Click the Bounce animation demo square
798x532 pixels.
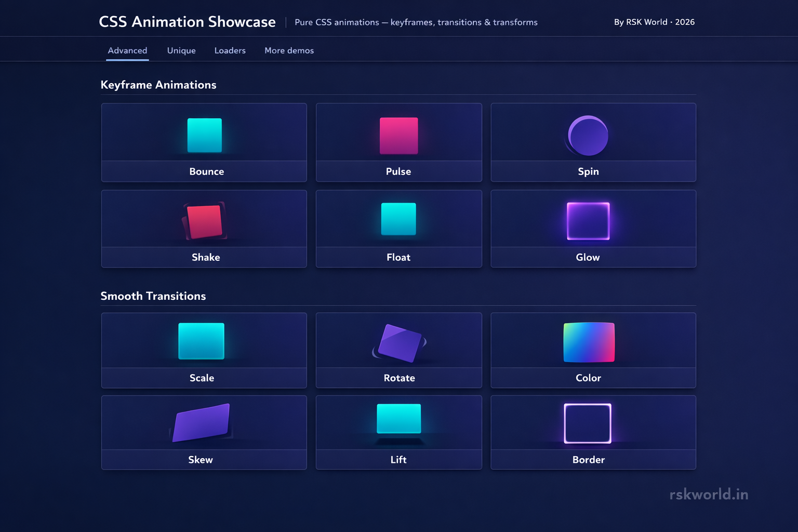204,136
